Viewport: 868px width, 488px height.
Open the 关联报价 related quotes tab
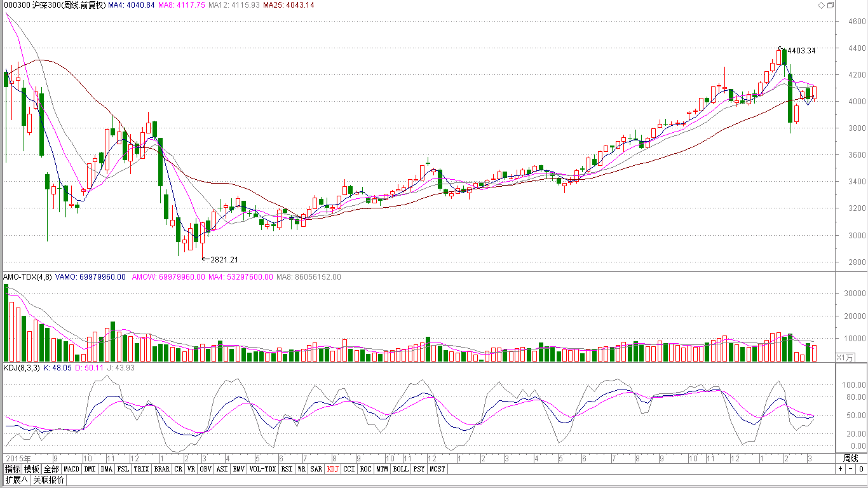point(48,480)
